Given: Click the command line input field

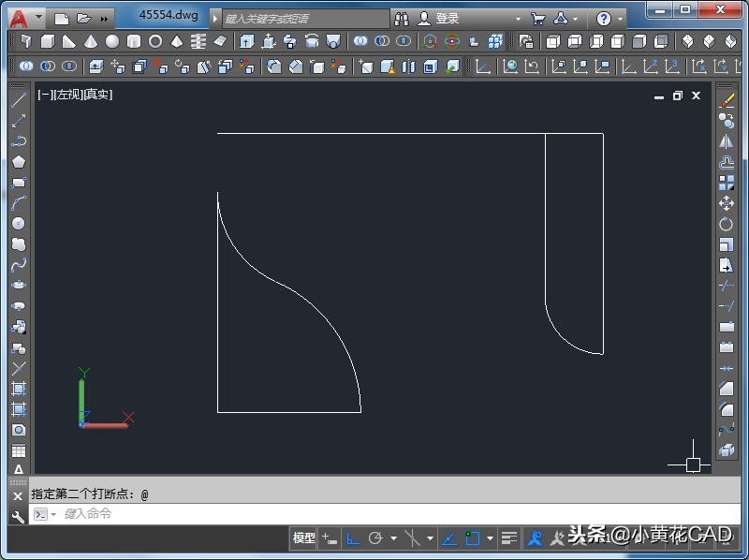Looking at the screenshot, I should tap(281, 513).
